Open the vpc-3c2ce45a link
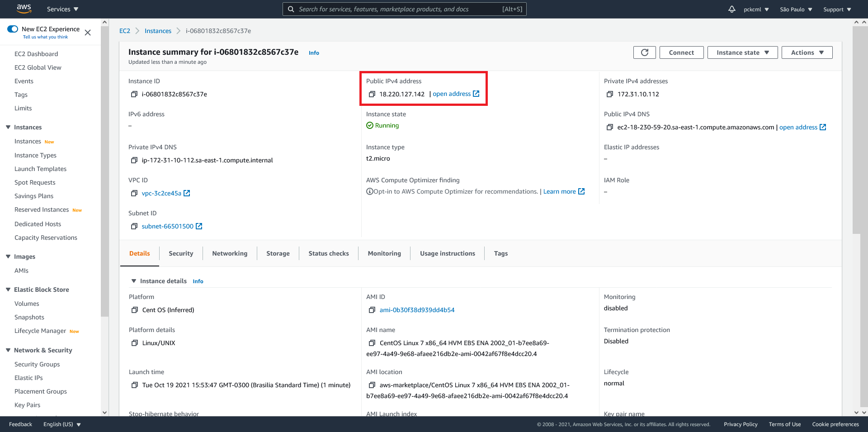This screenshot has height=432, width=868. coord(162,193)
